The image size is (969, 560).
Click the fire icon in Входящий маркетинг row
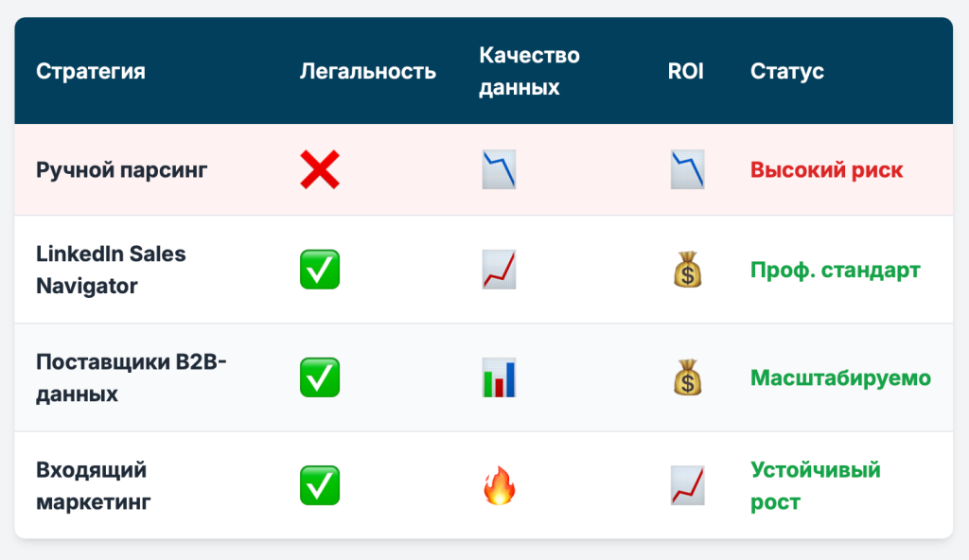(499, 486)
